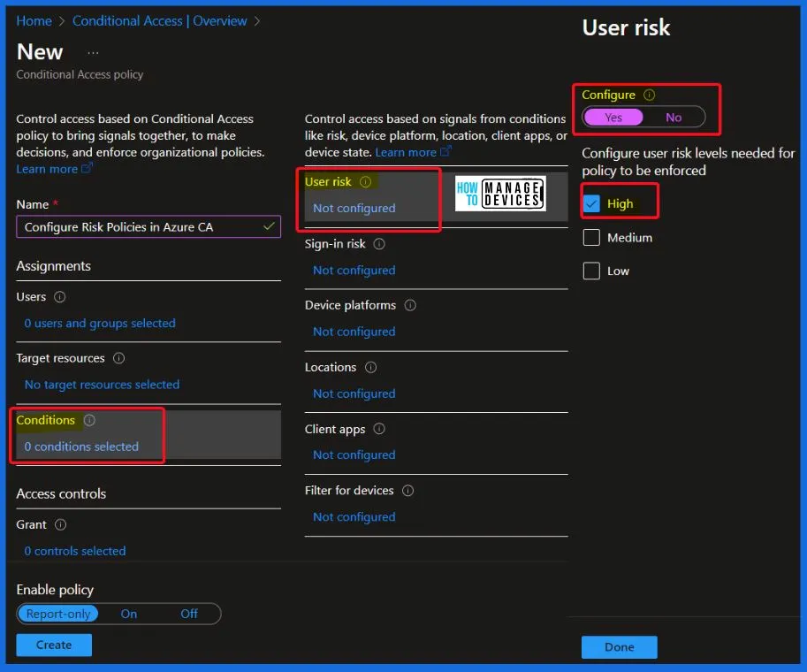The width and height of the screenshot is (807, 672).
Task: Click the info icon next to Conditions
Action: [x=89, y=421]
